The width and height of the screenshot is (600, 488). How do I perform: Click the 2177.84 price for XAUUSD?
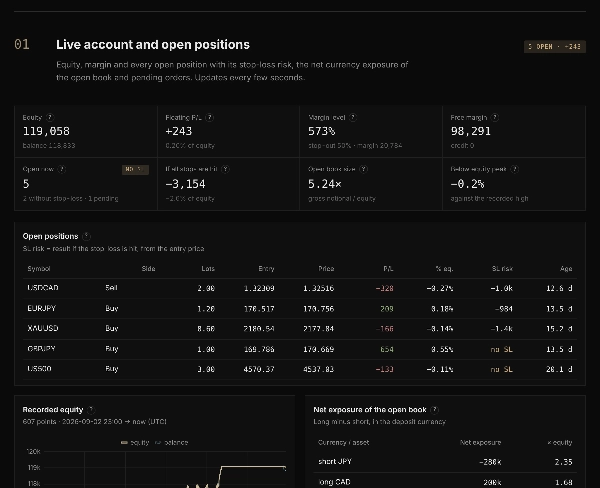pos(319,329)
